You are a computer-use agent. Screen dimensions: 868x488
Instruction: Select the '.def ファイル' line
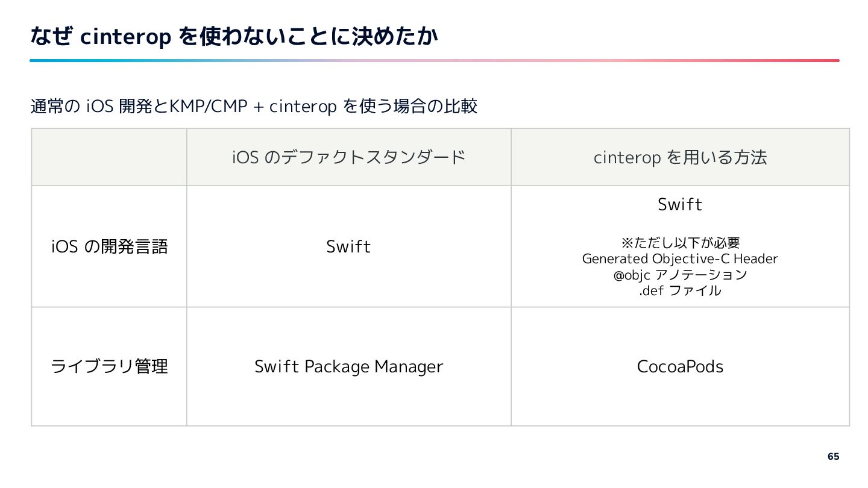680,290
